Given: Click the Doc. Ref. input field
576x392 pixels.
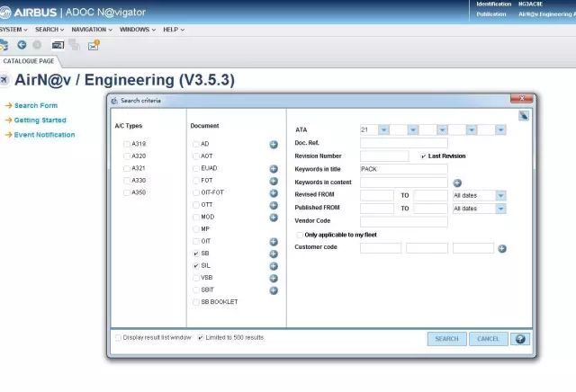Looking at the screenshot, I should coord(404,143).
